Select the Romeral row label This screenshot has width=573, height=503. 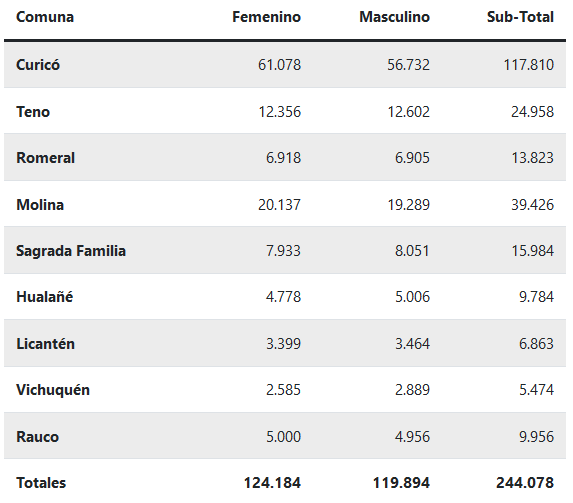click(46, 158)
